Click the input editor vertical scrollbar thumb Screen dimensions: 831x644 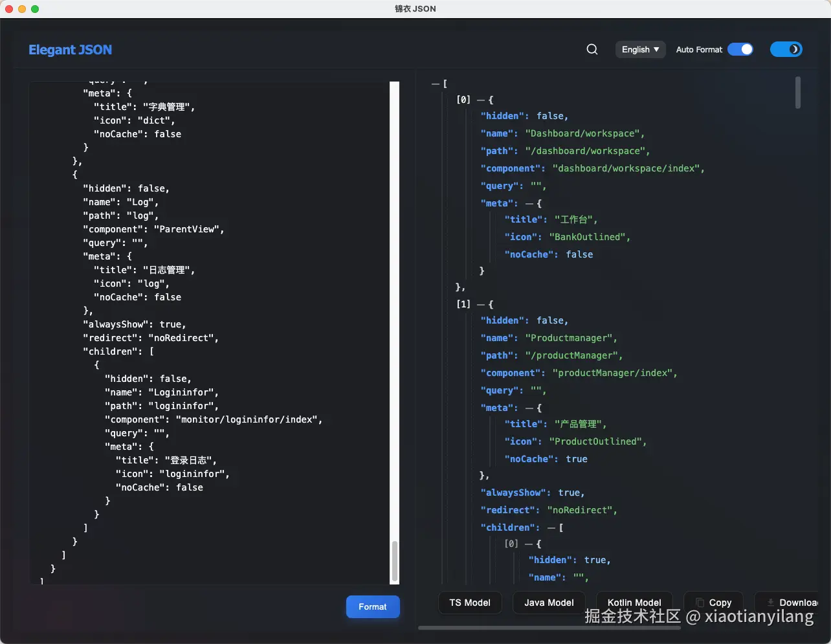(394, 561)
